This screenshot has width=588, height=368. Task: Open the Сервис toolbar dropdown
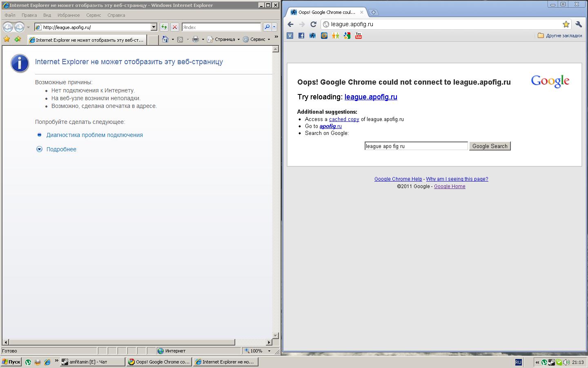[256, 39]
